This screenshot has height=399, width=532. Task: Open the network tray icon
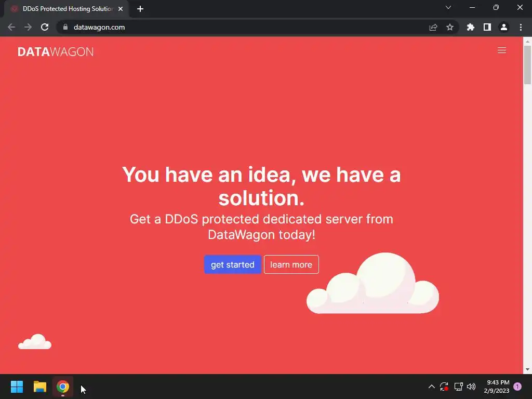coord(458,387)
